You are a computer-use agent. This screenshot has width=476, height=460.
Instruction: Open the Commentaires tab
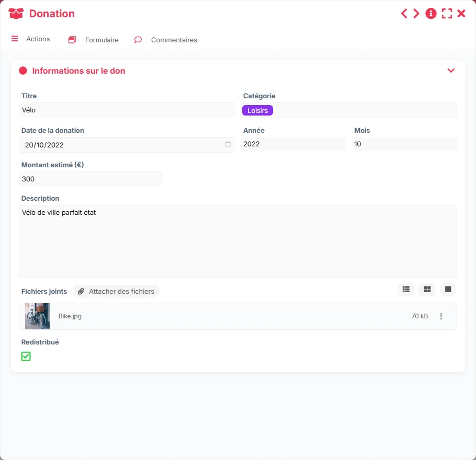click(174, 40)
